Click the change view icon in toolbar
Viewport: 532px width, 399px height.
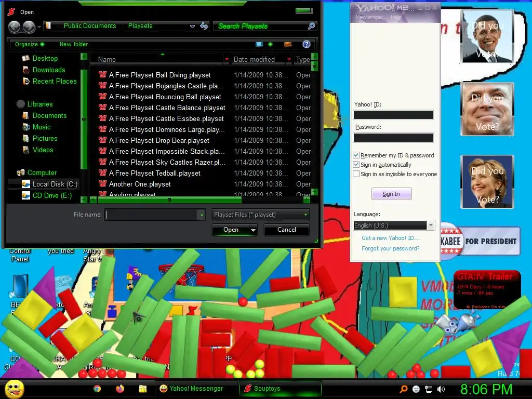coord(259,44)
